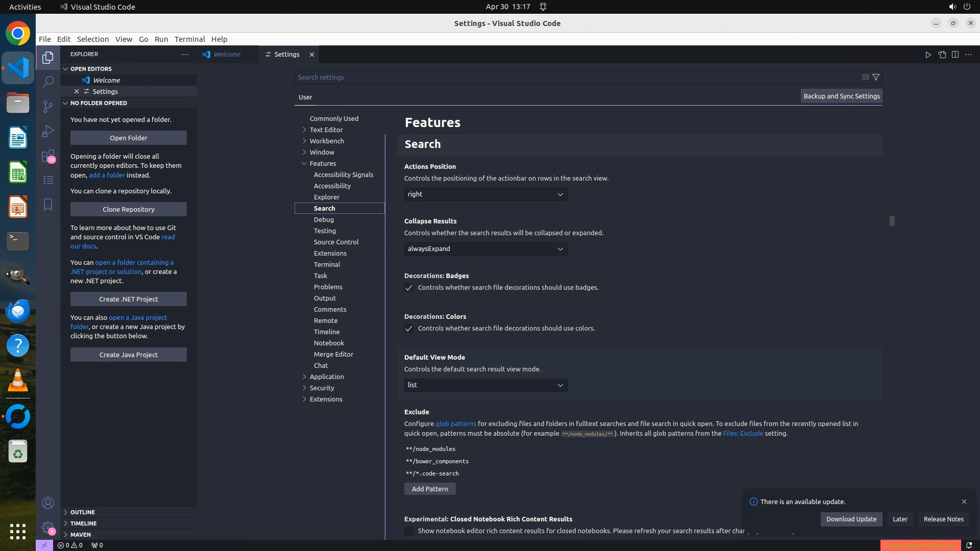Open the Search view in activity bar
This screenshot has width=980, height=551.
point(48,82)
